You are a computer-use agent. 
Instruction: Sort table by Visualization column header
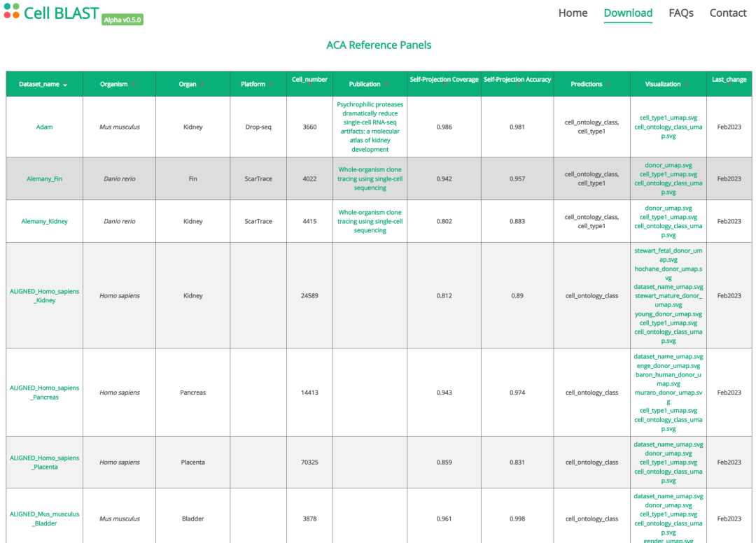coord(668,84)
